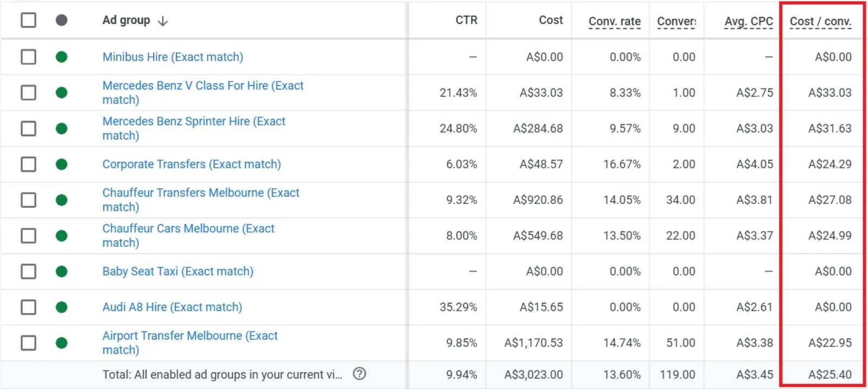
Task: Tick the Minibus Hire row checkbox
Action: coord(28,57)
